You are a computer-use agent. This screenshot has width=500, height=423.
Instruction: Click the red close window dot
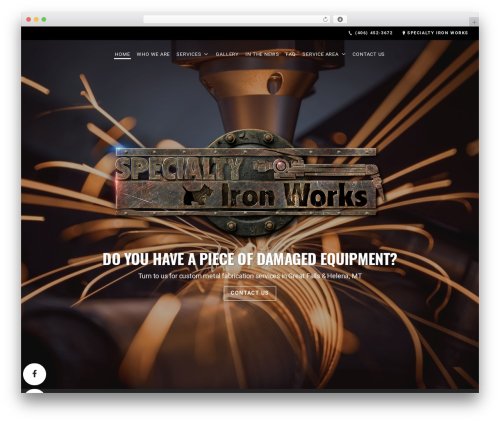tap(29, 20)
